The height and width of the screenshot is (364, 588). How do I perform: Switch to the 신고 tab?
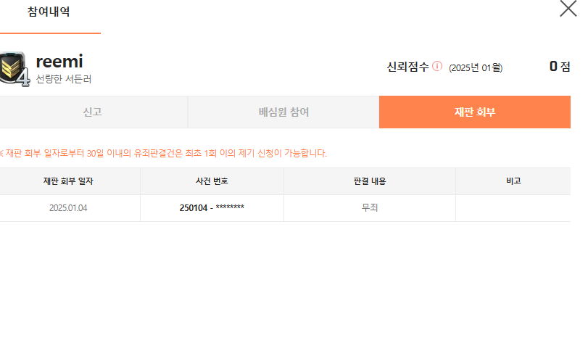click(x=93, y=112)
